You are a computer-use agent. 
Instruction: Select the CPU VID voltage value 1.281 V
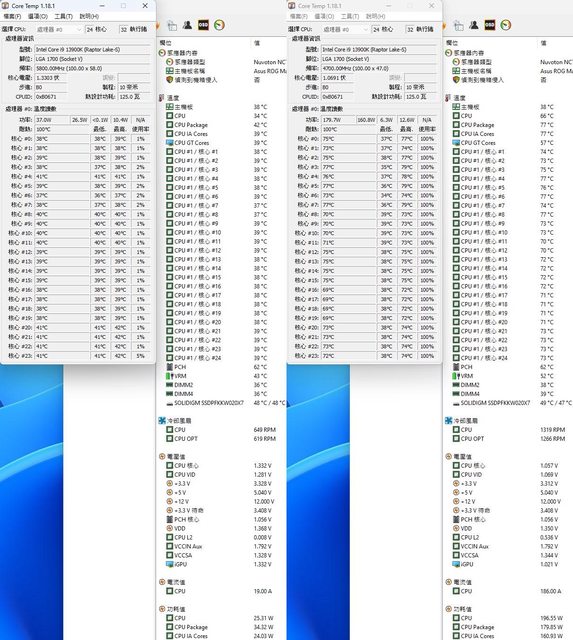[x=262, y=474]
